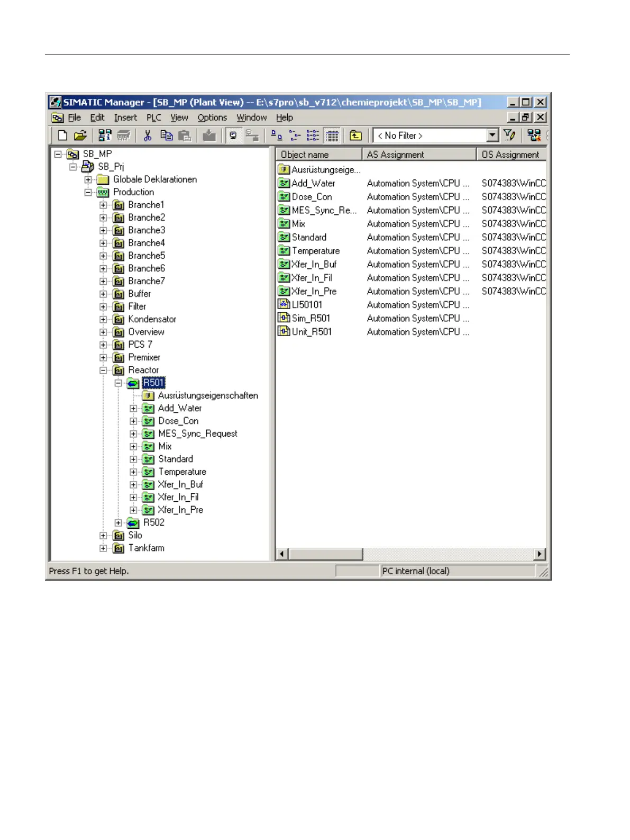The height and width of the screenshot is (840, 630).
Task: Click the Mix icon in the tree
Action: 149,447
